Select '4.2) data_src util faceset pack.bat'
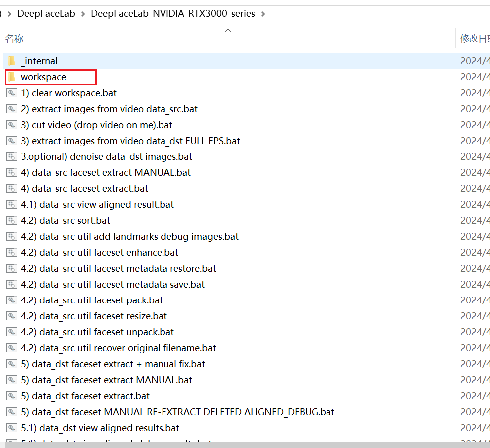This screenshot has height=448, width=490. pos(92,300)
